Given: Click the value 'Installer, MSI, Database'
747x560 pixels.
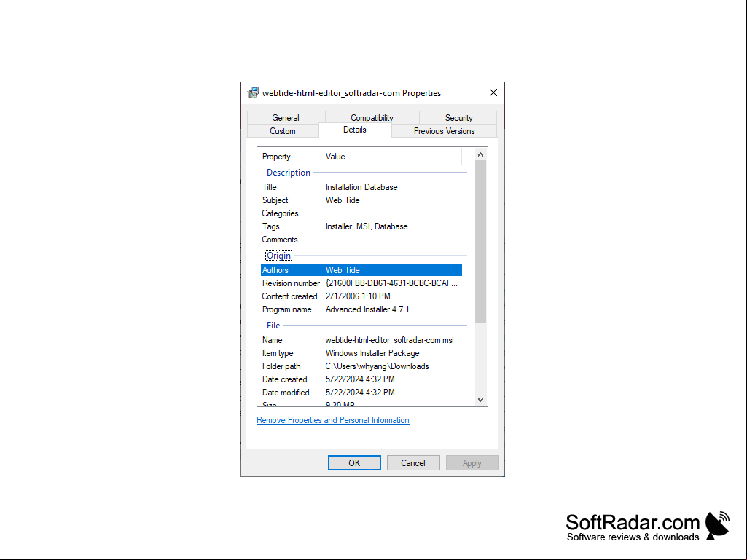Looking at the screenshot, I should 367,226.
